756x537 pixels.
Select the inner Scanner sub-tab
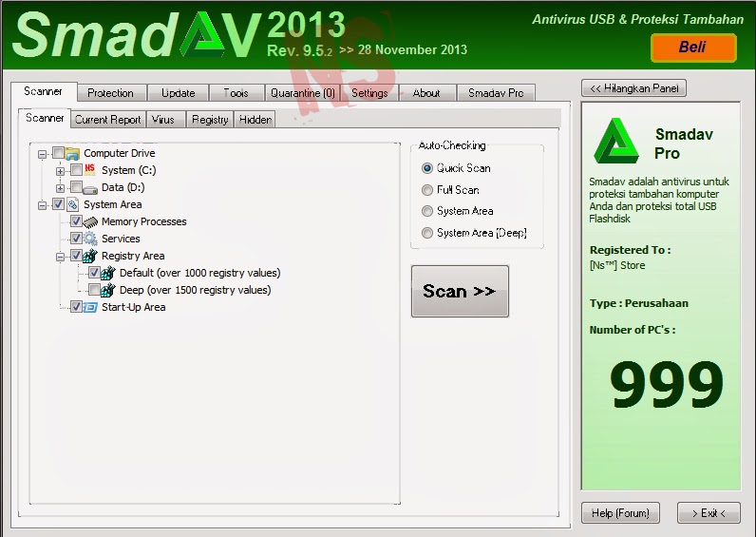45,118
